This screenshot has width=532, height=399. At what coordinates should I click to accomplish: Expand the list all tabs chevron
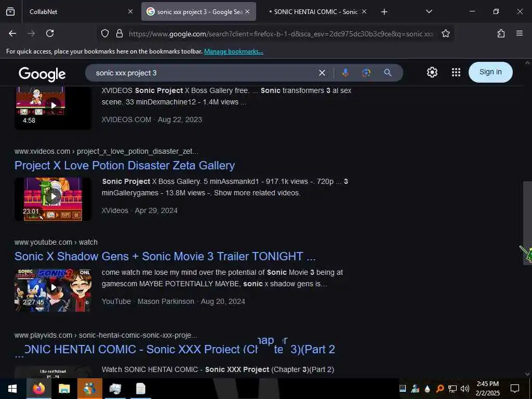[429, 11]
